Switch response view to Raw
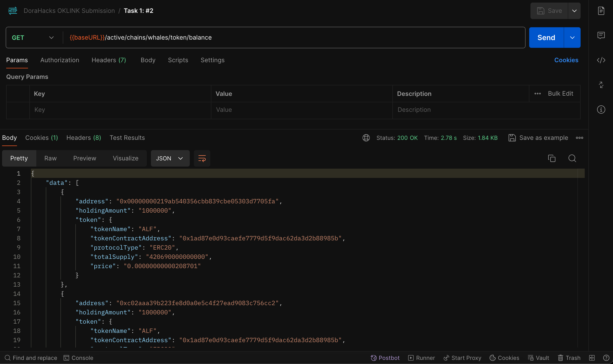 50,158
